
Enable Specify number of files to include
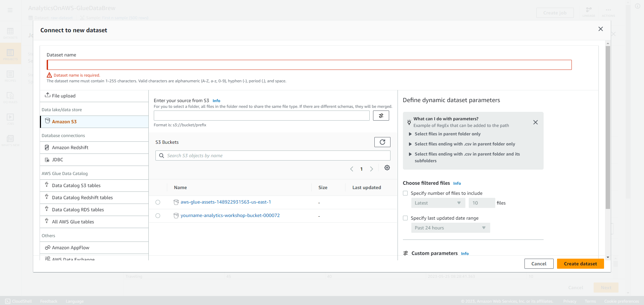[x=405, y=193]
